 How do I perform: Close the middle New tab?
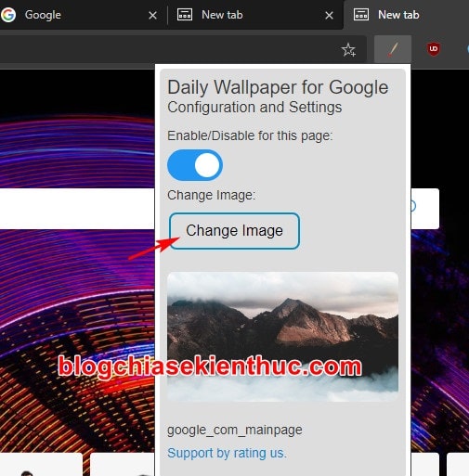point(329,15)
